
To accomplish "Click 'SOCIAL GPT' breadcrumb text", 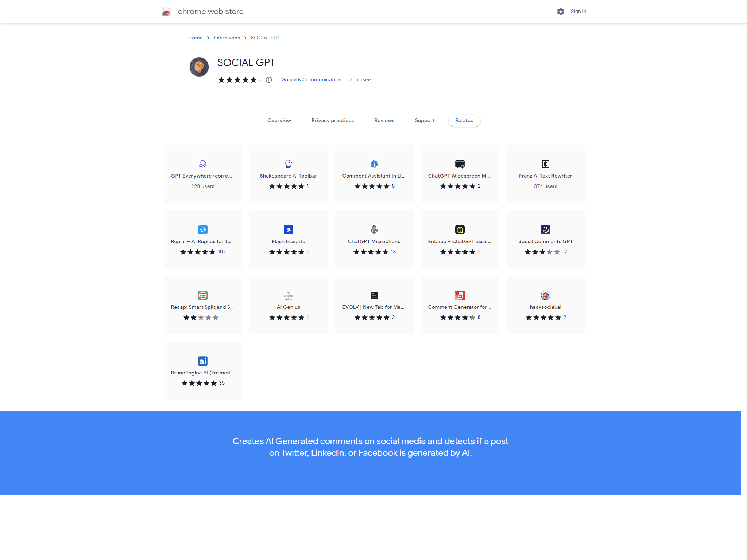I will (266, 38).
